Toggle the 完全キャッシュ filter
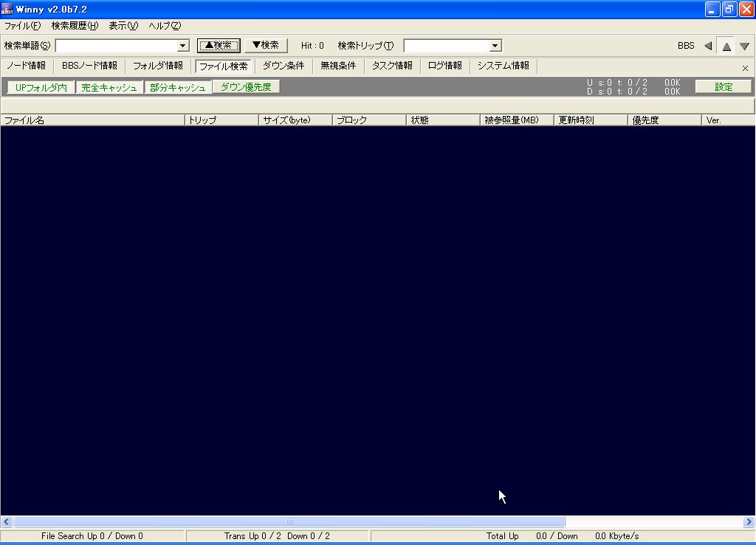This screenshot has width=756, height=545. coord(109,87)
